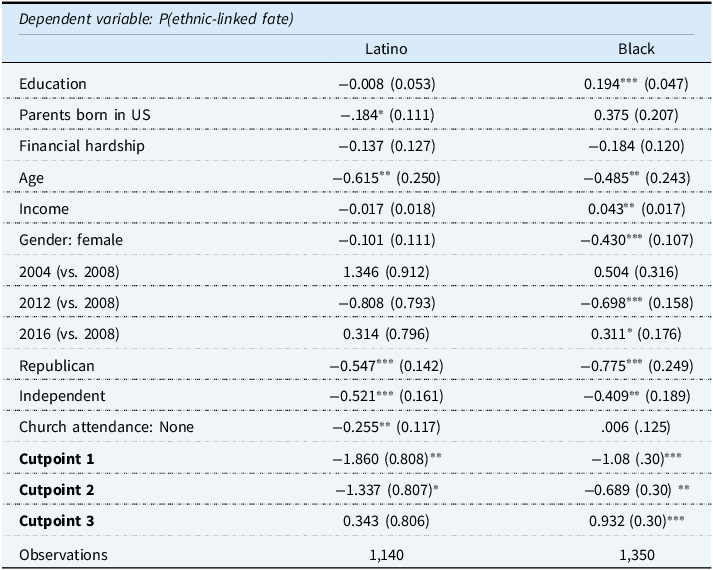This screenshot has height=570, width=713.
Task: Select the 2016 (vs. 2008) row label
Action: 69,334
